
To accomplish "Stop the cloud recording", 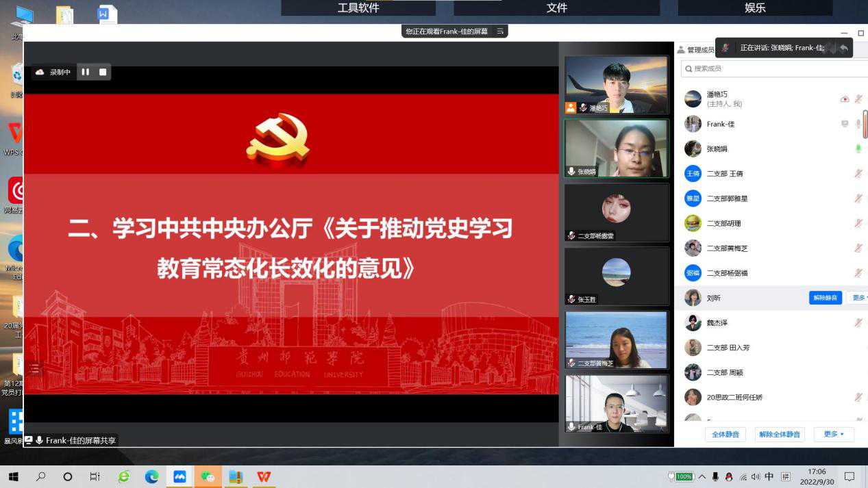I will point(103,72).
